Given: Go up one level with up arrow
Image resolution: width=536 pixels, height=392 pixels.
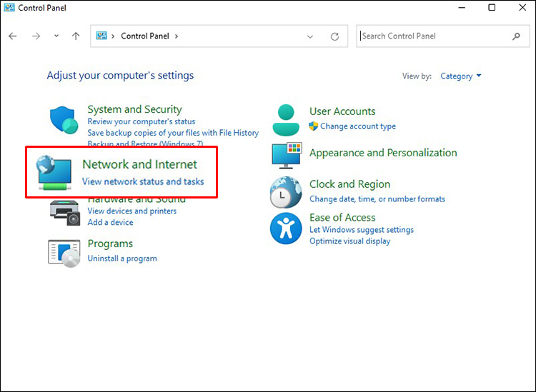Looking at the screenshot, I should [76, 36].
